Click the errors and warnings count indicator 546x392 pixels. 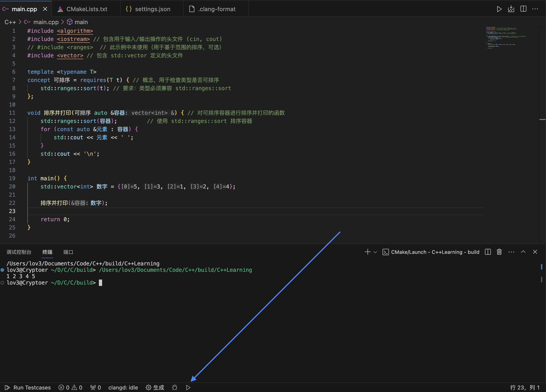pyautogui.click(x=71, y=387)
